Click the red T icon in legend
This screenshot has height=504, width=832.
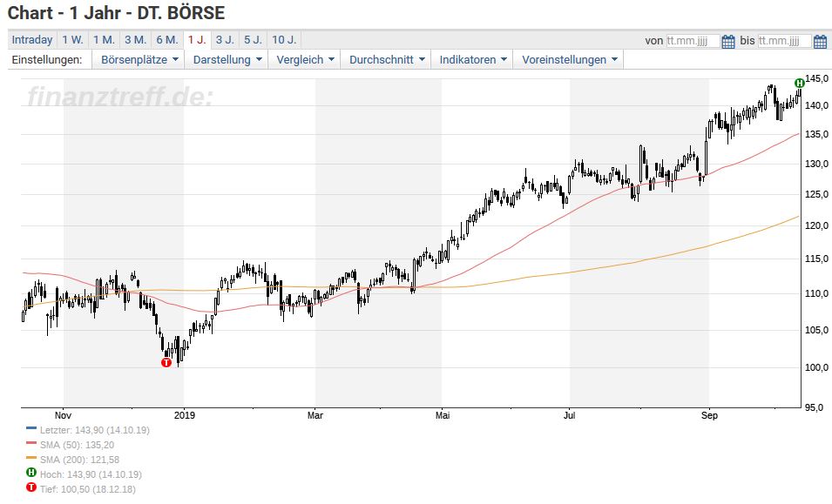tap(31, 487)
